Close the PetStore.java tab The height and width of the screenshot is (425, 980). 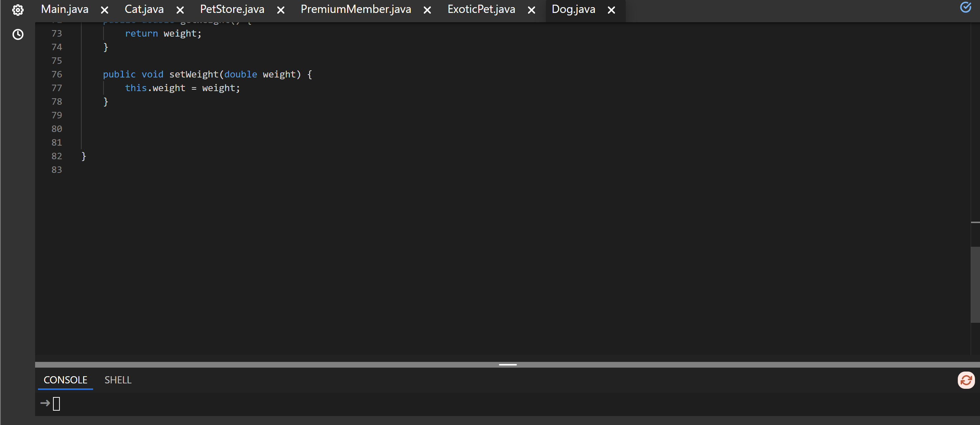[281, 10]
